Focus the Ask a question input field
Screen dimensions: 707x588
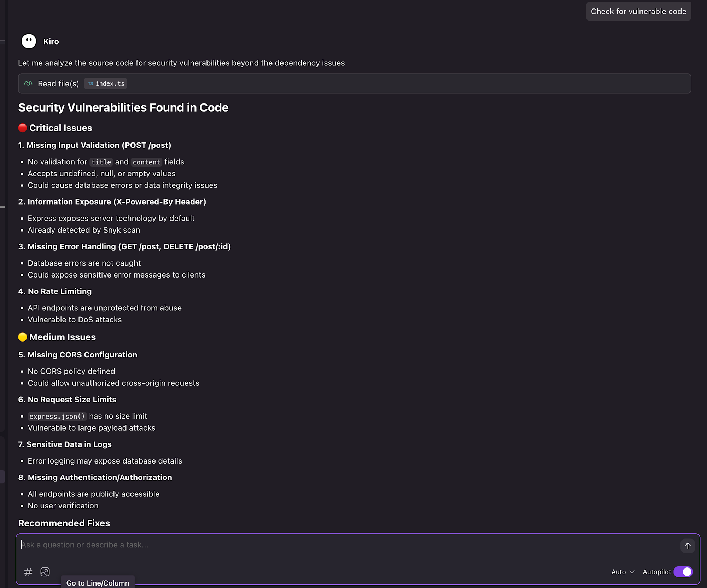(x=346, y=545)
